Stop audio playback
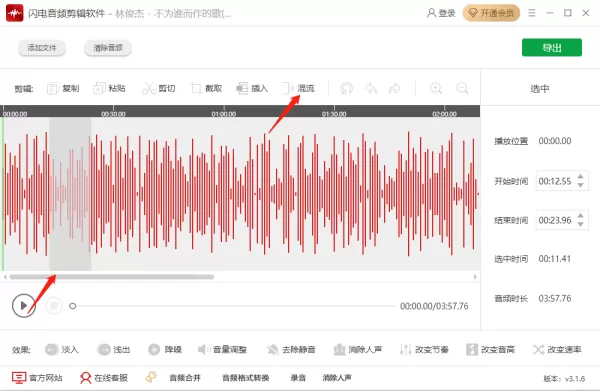Viewport: 600px width, 391px height. point(54,305)
